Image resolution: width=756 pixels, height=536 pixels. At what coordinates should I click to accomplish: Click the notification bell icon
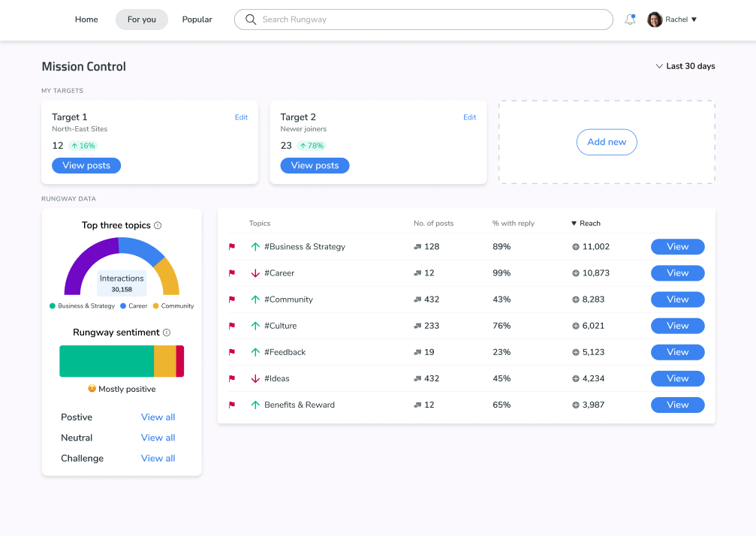coord(630,19)
